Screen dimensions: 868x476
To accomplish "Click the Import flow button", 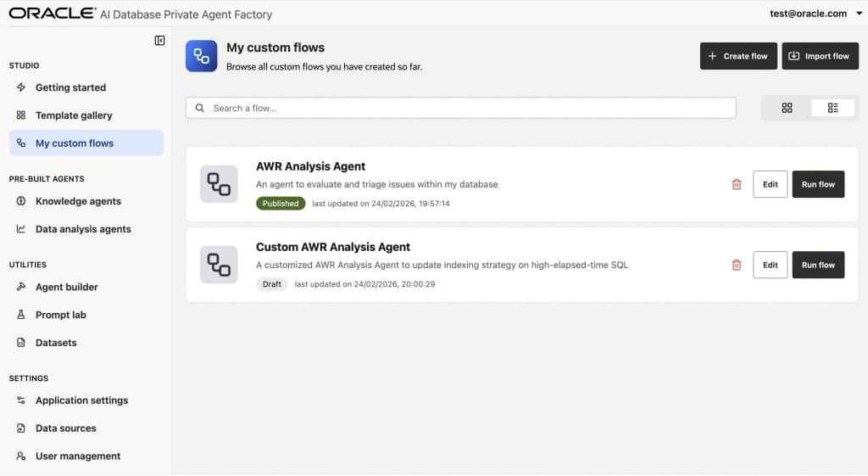I will (820, 56).
